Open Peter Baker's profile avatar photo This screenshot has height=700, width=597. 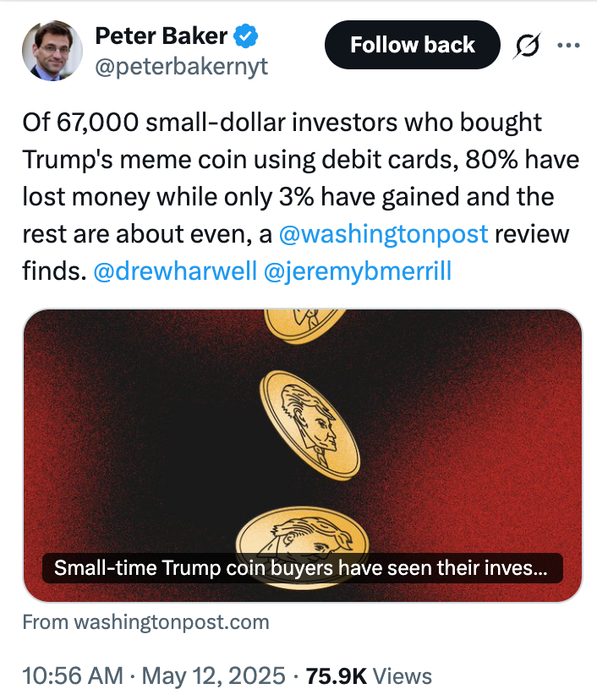[x=52, y=51]
